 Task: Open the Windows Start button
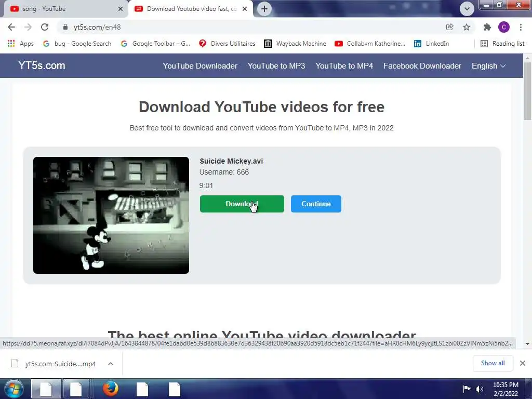point(14,389)
